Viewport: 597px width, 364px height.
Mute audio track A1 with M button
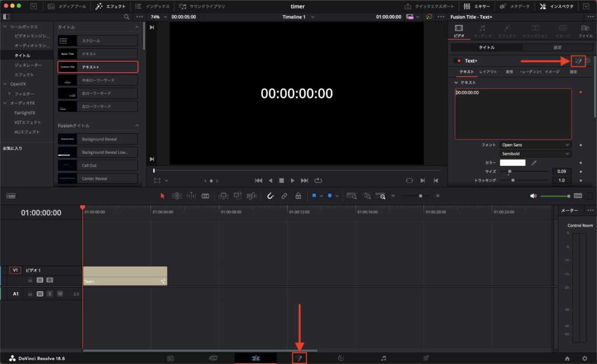tap(60, 294)
